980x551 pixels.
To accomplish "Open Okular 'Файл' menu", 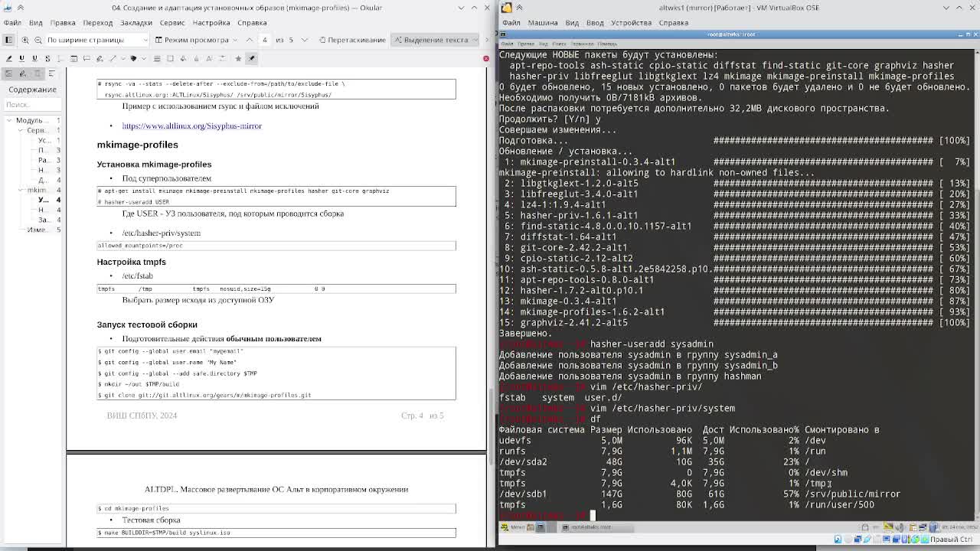I will [x=12, y=23].
